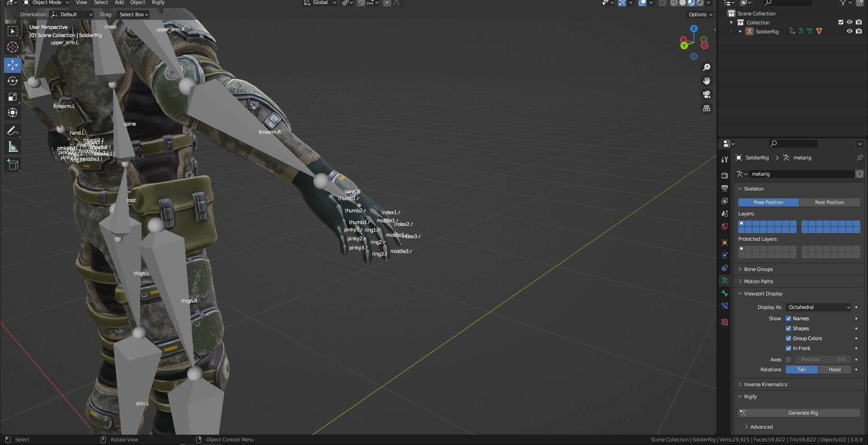Open the Render properties tab
The width and height of the screenshot is (868, 445).
point(725,175)
